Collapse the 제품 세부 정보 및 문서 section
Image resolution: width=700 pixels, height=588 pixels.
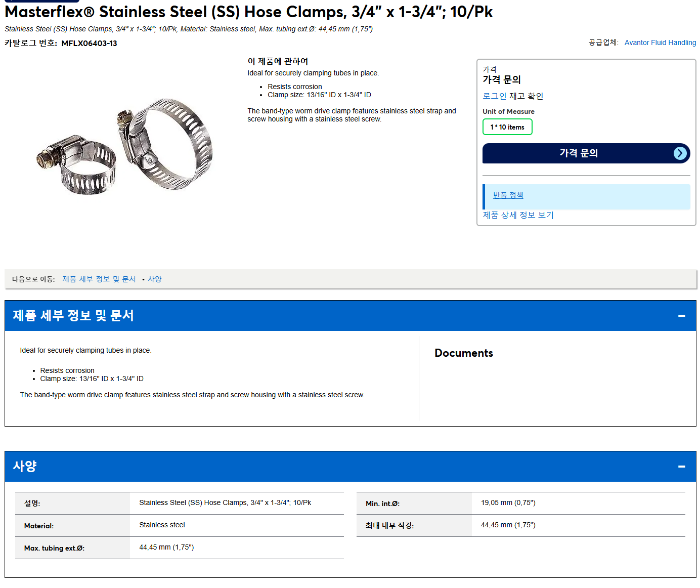(x=681, y=316)
